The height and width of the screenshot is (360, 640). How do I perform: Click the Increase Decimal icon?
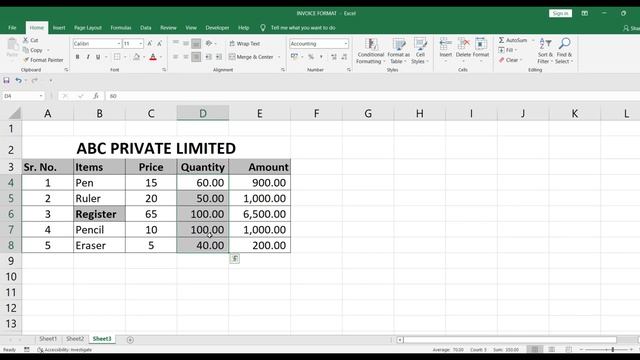pos(334,57)
